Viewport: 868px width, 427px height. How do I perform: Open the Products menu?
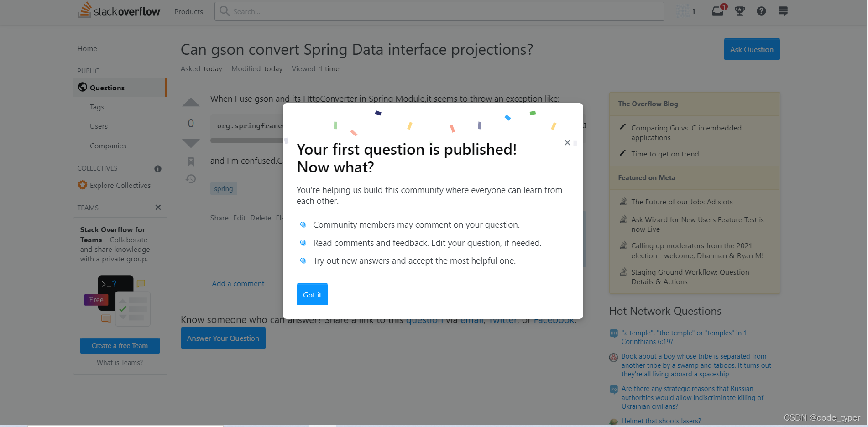click(188, 11)
